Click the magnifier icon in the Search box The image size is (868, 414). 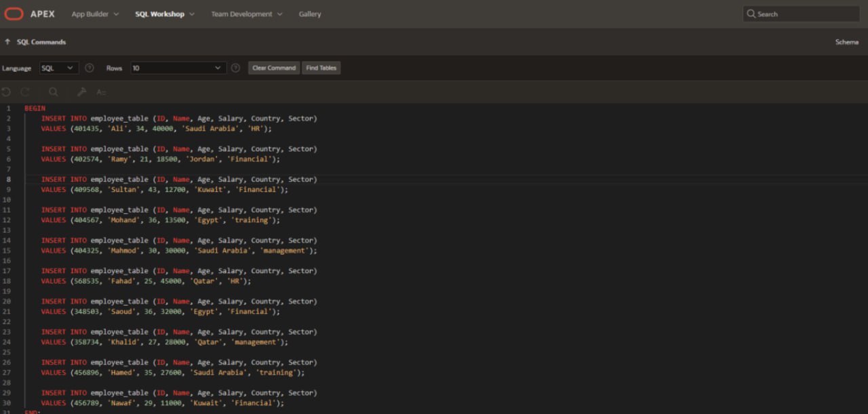coord(751,14)
